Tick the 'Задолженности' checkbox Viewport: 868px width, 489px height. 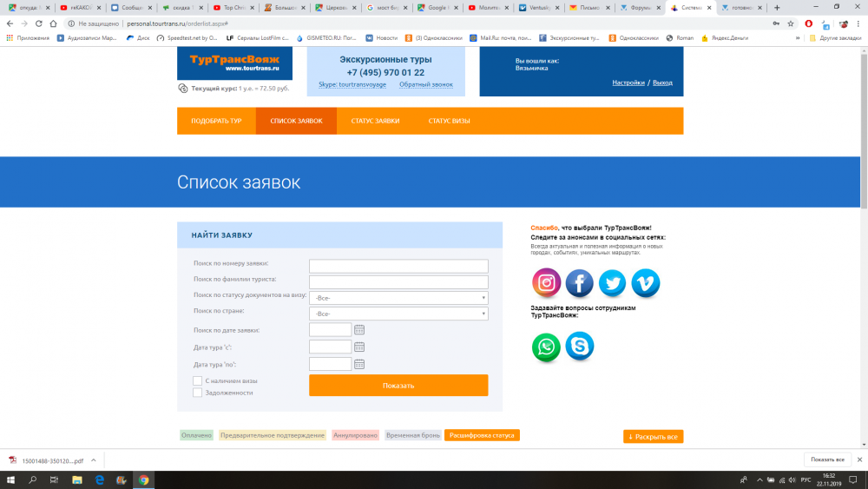198,393
